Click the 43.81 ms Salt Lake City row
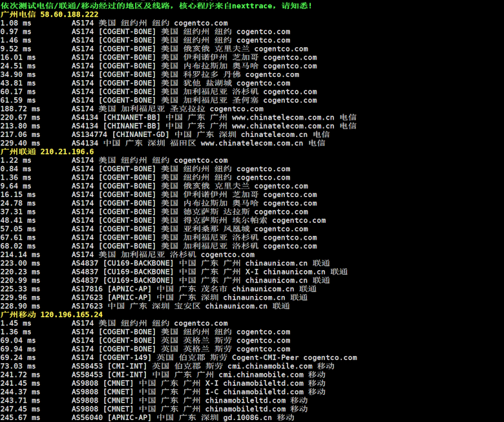 tap(145, 83)
